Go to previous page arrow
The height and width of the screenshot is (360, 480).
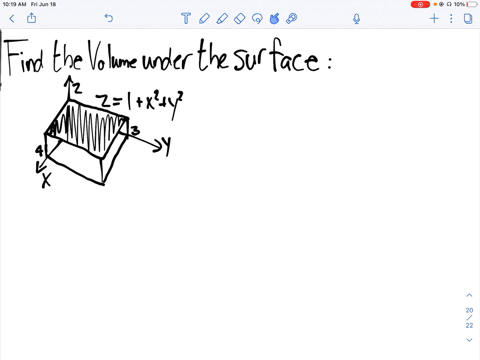tap(469, 295)
